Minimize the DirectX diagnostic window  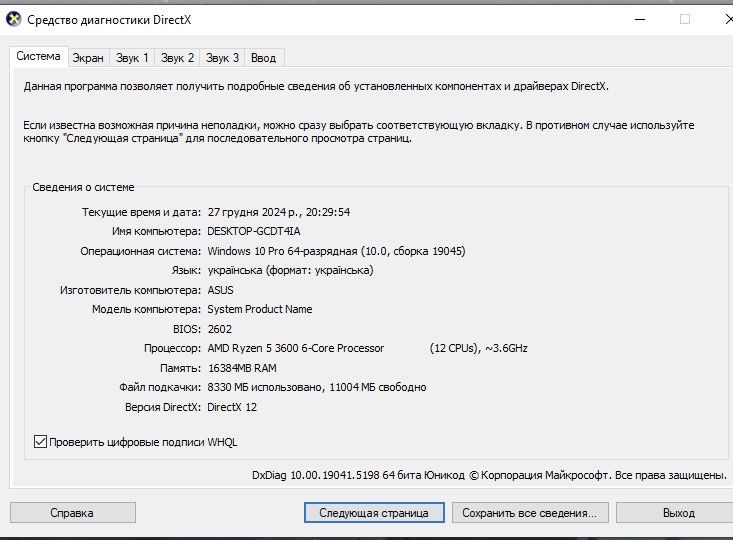pos(640,19)
